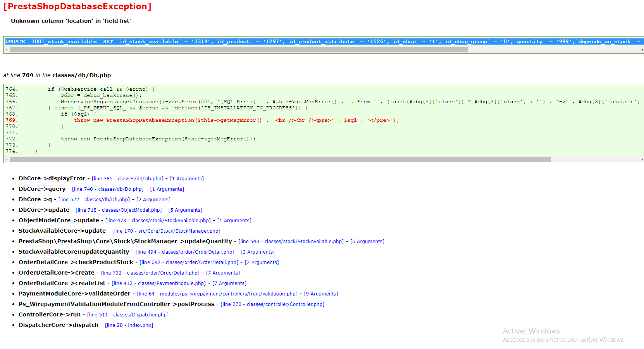The height and width of the screenshot is (349, 644).
Task: Click the DbCore->query method name
Action: [x=42, y=189]
